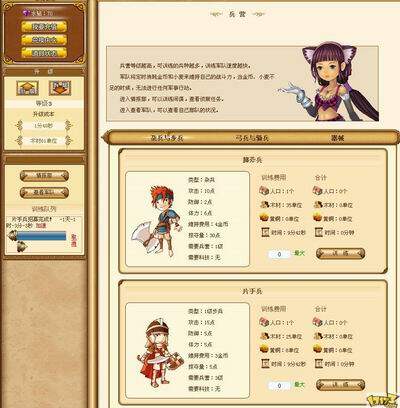Click the downgrade building tile icon

60,88
